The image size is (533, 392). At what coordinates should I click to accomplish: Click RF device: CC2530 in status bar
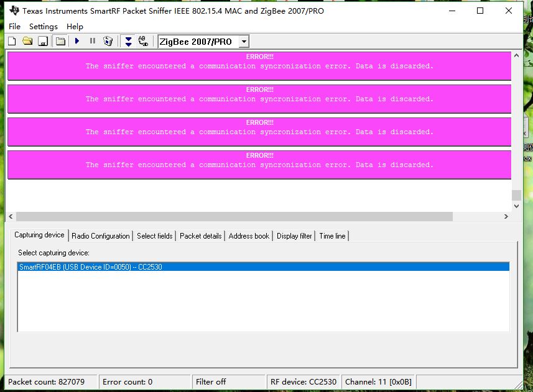pos(304,382)
